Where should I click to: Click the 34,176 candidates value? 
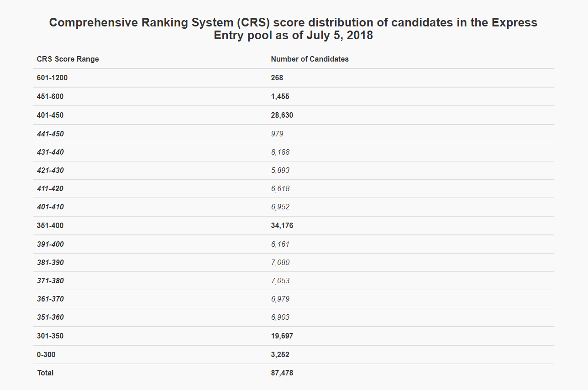pos(282,226)
